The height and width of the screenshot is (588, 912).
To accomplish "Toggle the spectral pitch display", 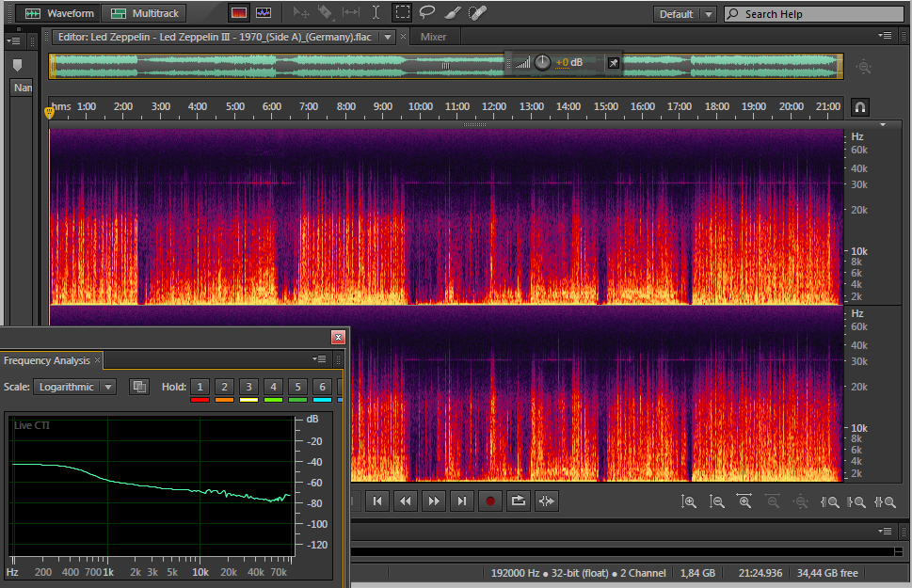I will pos(264,13).
